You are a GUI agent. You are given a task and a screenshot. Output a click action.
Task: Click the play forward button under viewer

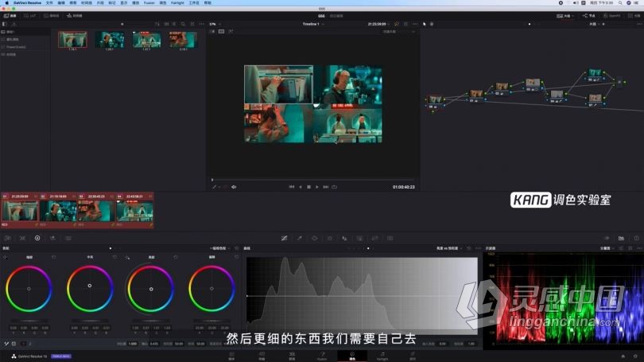(317, 187)
